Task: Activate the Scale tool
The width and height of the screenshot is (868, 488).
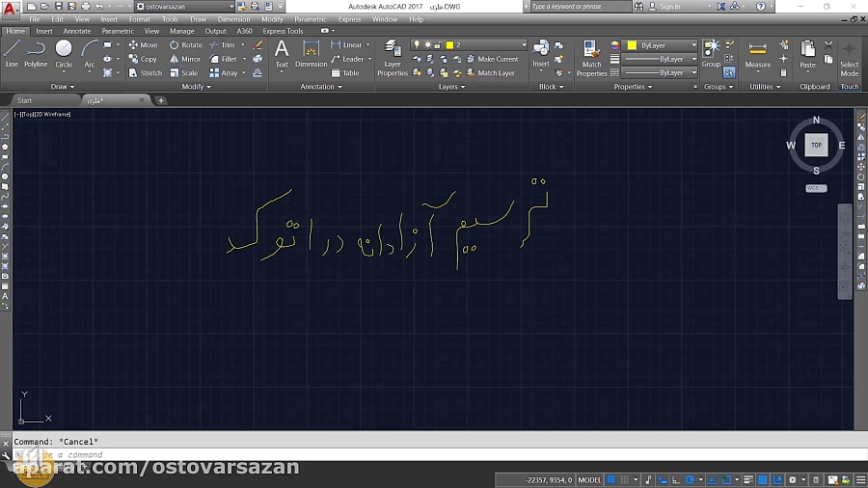Action: tap(184, 72)
